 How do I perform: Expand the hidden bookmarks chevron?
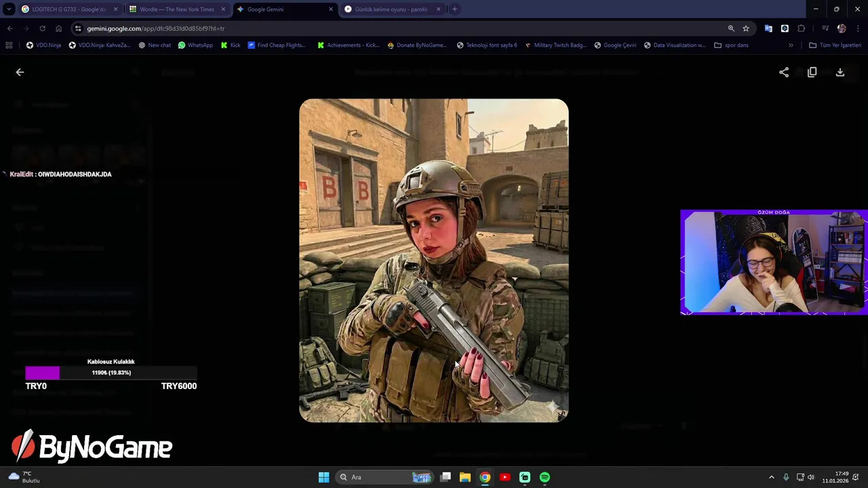click(x=791, y=45)
